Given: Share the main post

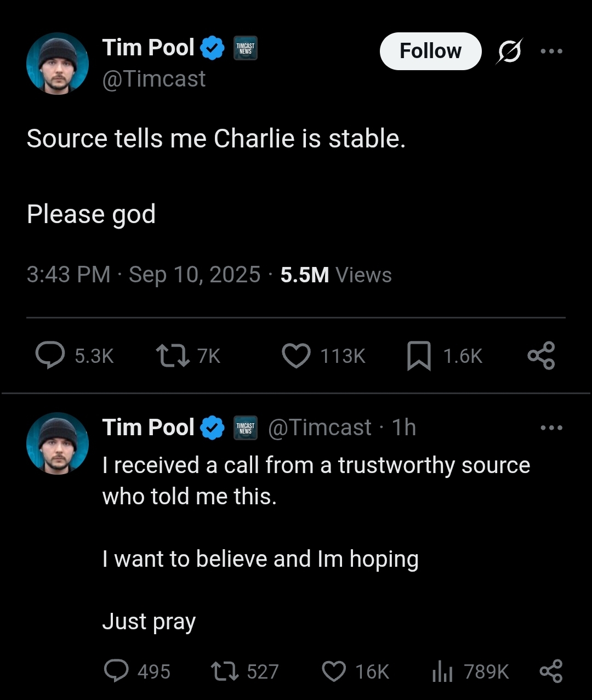Looking at the screenshot, I should [x=541, y=355].
